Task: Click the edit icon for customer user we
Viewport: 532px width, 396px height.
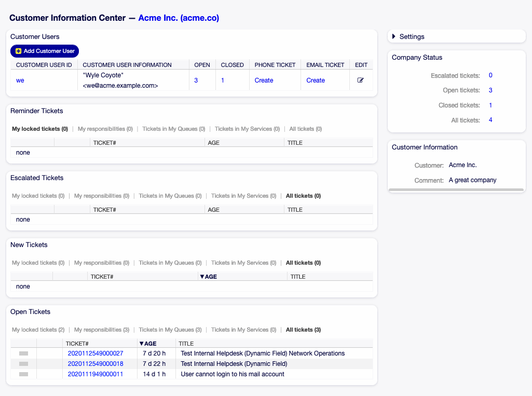Action: [361, 80]
